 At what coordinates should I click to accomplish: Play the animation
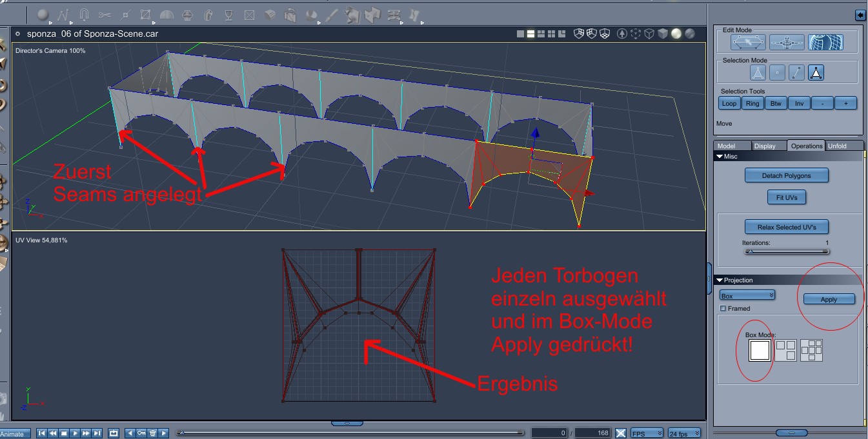[x=75, y=433]
